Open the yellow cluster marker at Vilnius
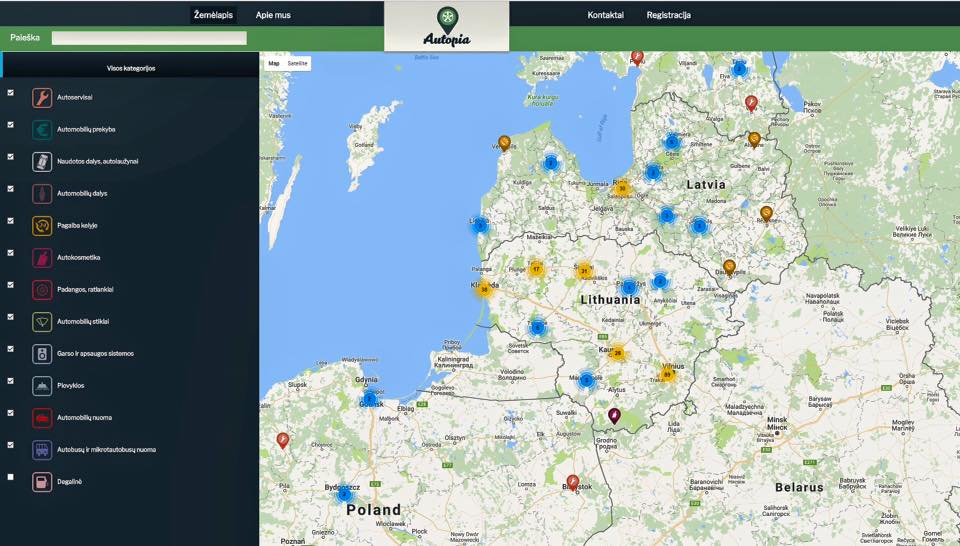The image size is (960, 546). tap(667, 374)
